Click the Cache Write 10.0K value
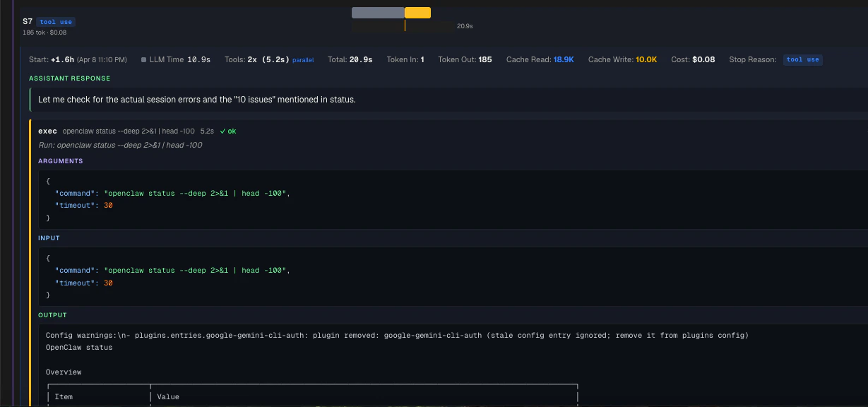 point(646,60)
